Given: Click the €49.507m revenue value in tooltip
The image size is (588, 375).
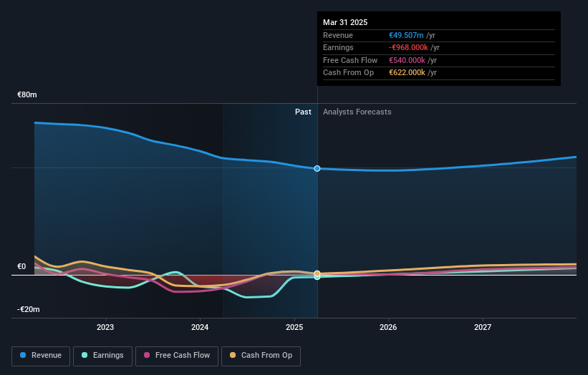Looking at the screenshot, I should click(406, 35).
